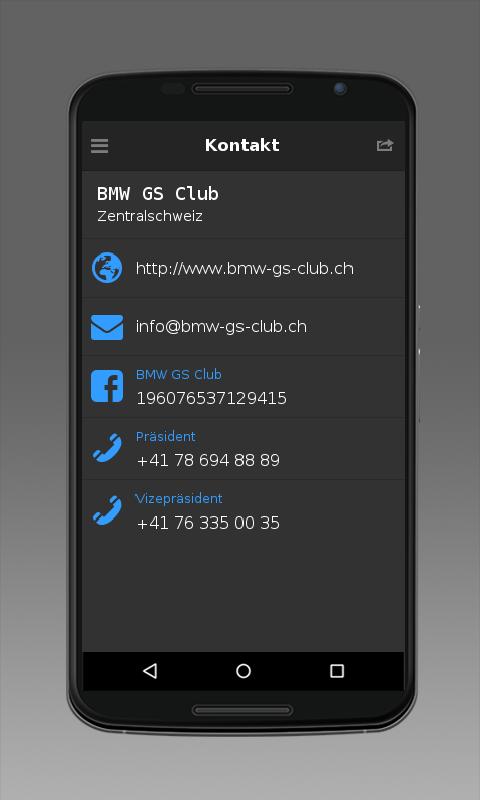Call +41 76 335 00 35
The image size is (480, 800).
208,523
